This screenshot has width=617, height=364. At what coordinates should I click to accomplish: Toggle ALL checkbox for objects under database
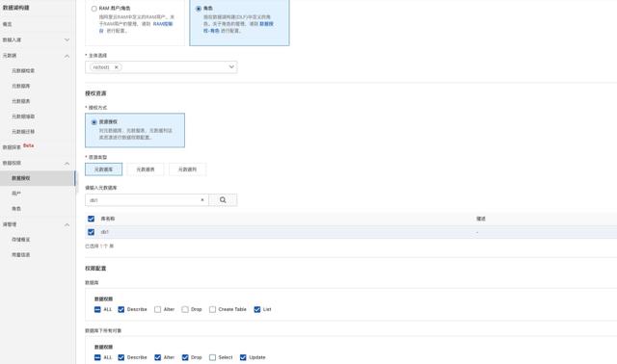pyautogui.click(x=97, y=357)
